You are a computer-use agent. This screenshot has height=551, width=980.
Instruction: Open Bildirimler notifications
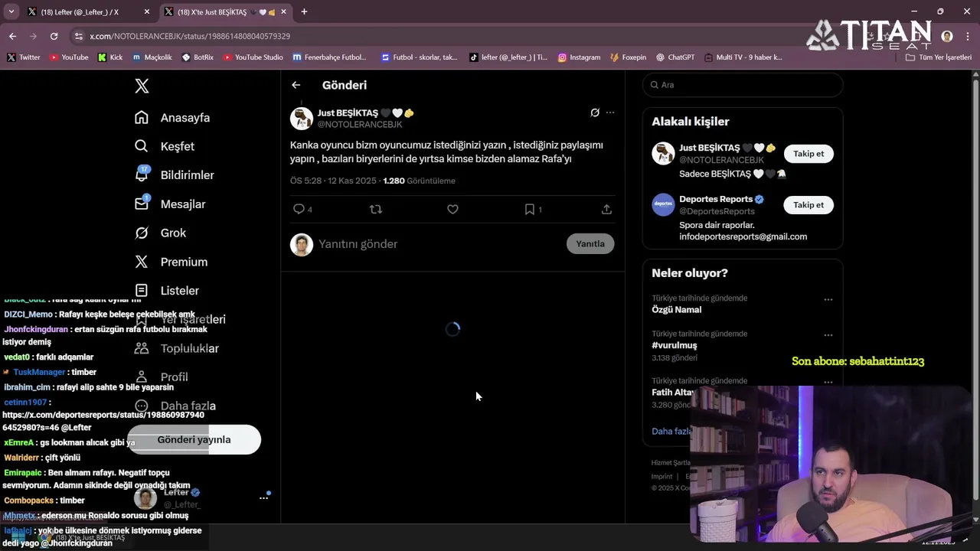click(x=175, y=175)
